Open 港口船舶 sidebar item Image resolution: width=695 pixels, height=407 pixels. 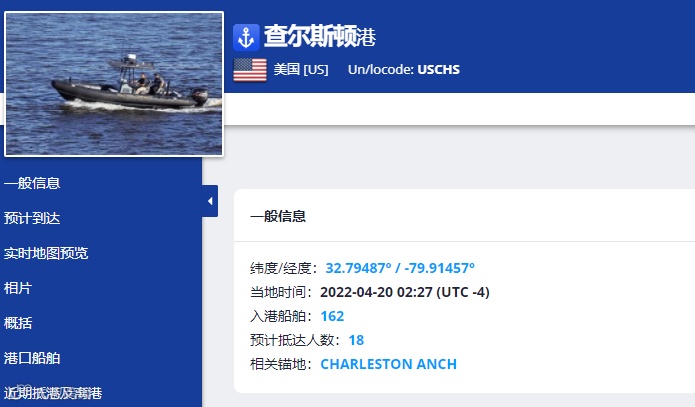[x=32, y=358]
